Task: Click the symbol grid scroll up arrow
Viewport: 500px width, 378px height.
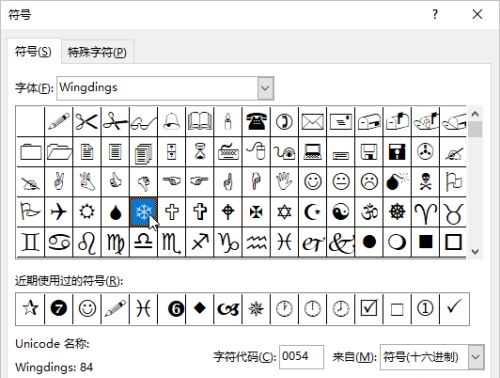Action: 475,114
